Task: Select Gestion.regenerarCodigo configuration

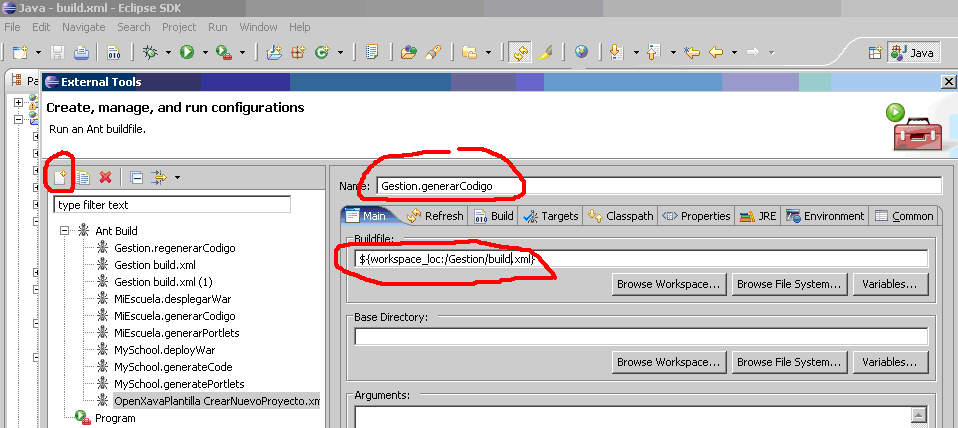Action: [x=174, y=248]
